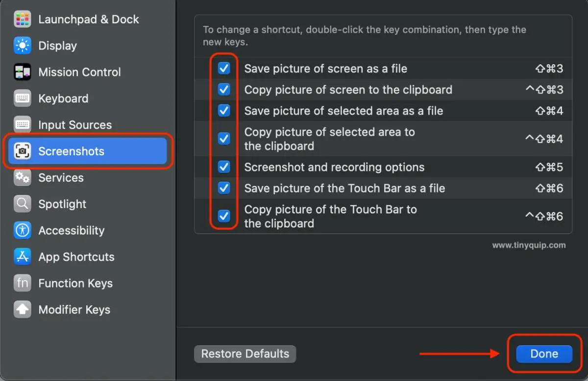
Task: Select the Spotlight magnifying glass icon
Action: click(23, 204)
